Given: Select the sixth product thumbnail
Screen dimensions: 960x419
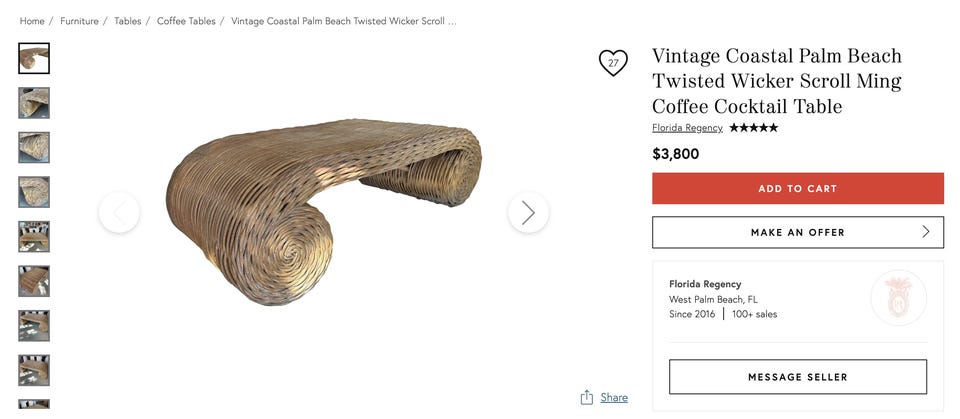Looking at the screenshot, I should click(x=34, y=281).
